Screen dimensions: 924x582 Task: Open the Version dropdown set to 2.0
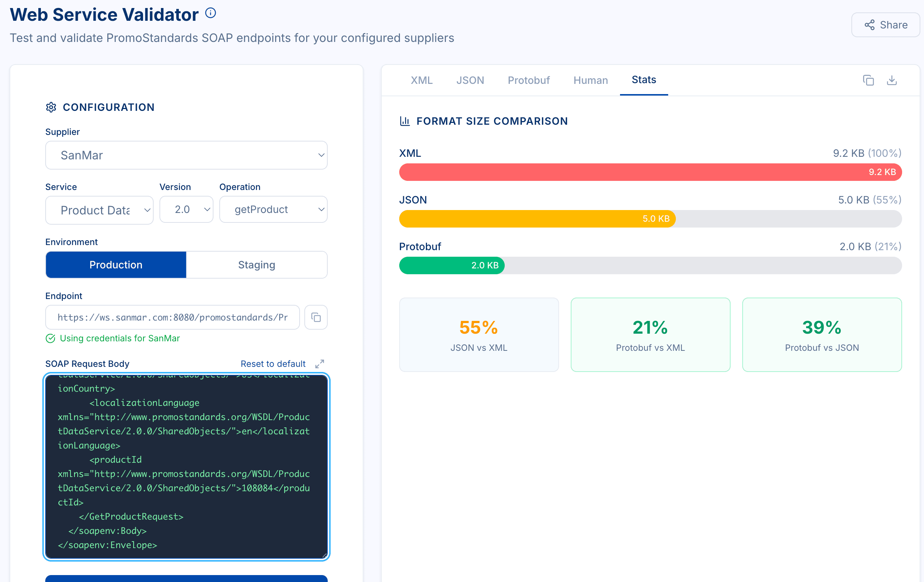click(x=186, y=209)
